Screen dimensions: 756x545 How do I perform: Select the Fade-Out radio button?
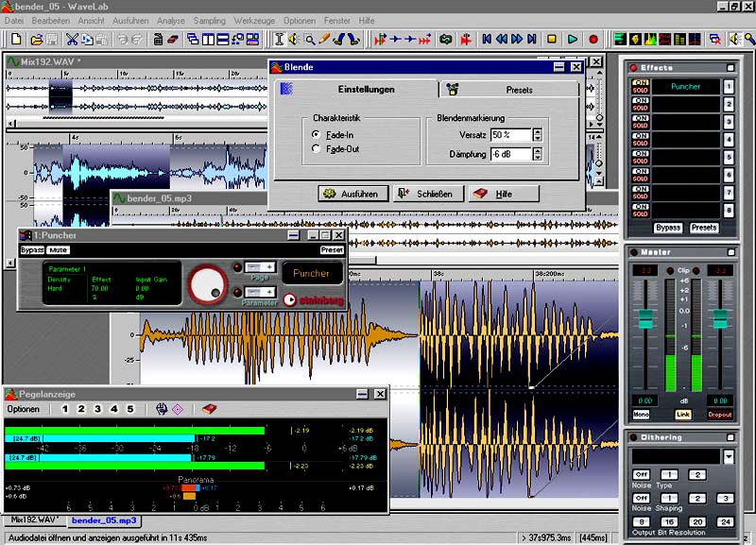coord(316,148)
